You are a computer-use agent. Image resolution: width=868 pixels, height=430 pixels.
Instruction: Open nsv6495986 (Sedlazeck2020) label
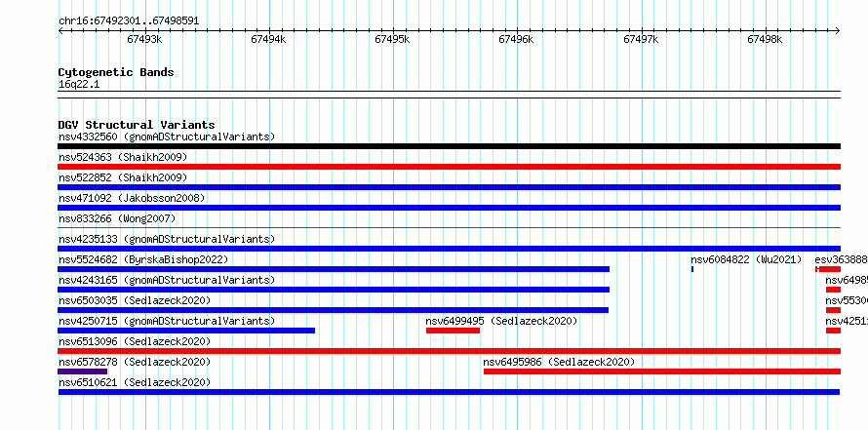[559, 362]
